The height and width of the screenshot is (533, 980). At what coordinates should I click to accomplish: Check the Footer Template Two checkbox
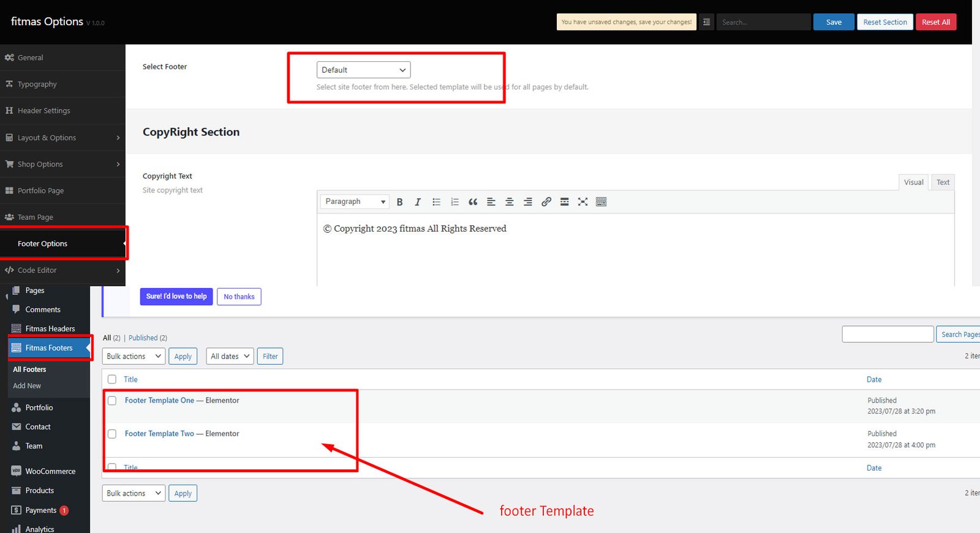112,434
